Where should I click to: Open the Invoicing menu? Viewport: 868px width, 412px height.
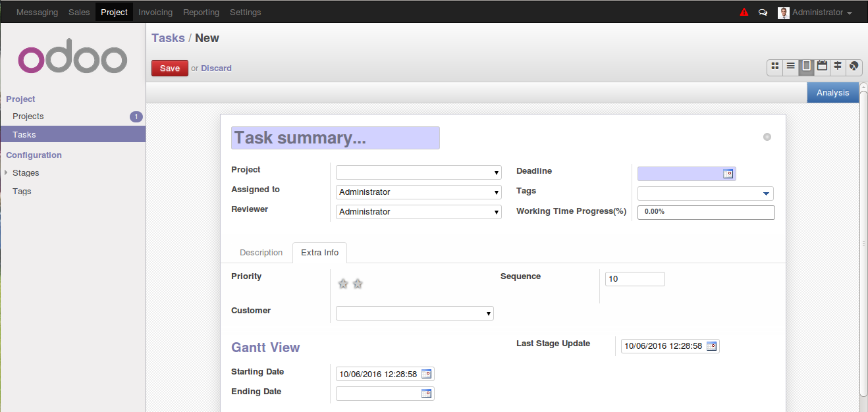coord(155,13)
